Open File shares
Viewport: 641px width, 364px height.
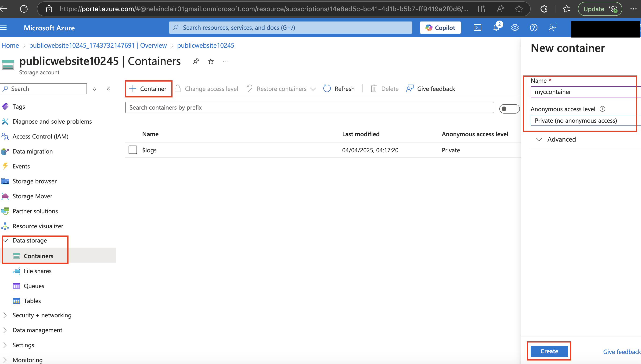pyautogui.click(x=37, y=271)
